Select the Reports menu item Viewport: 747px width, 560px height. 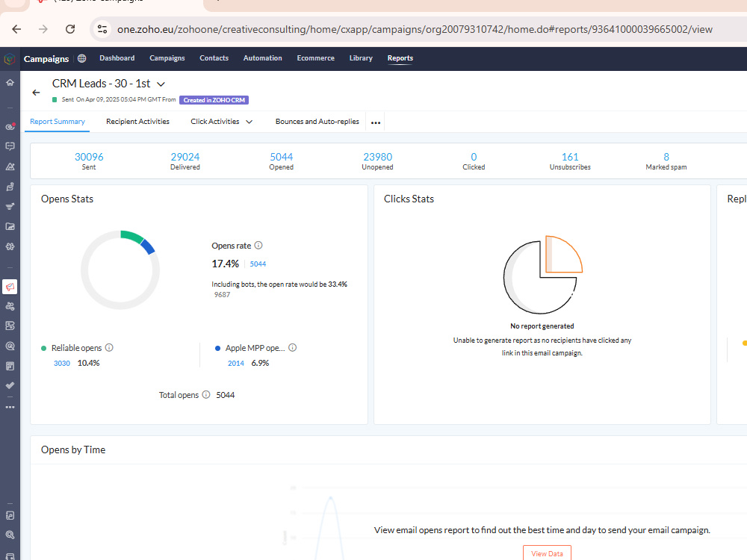(400, 58)
